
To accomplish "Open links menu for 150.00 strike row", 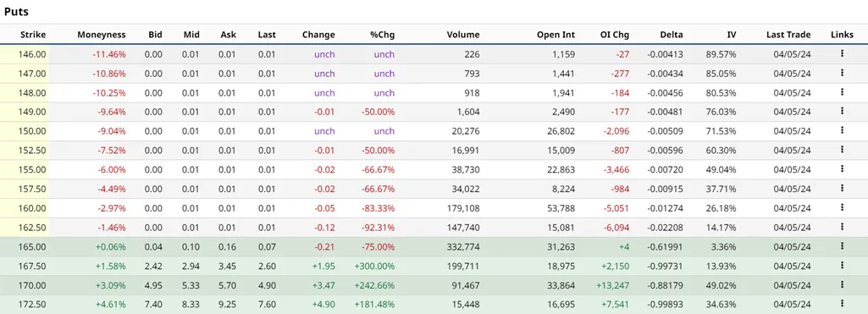I will pyautogui.click(x=842, y=130).
